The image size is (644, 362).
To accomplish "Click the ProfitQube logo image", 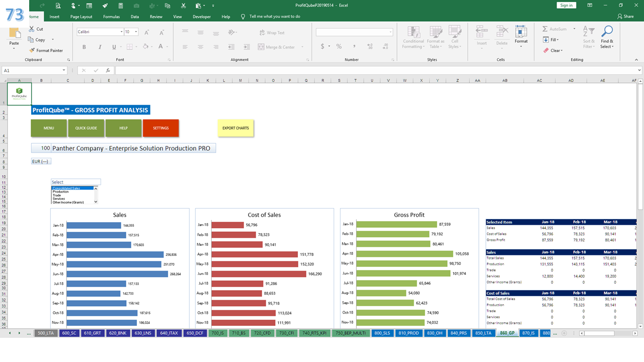I will 19,94.
